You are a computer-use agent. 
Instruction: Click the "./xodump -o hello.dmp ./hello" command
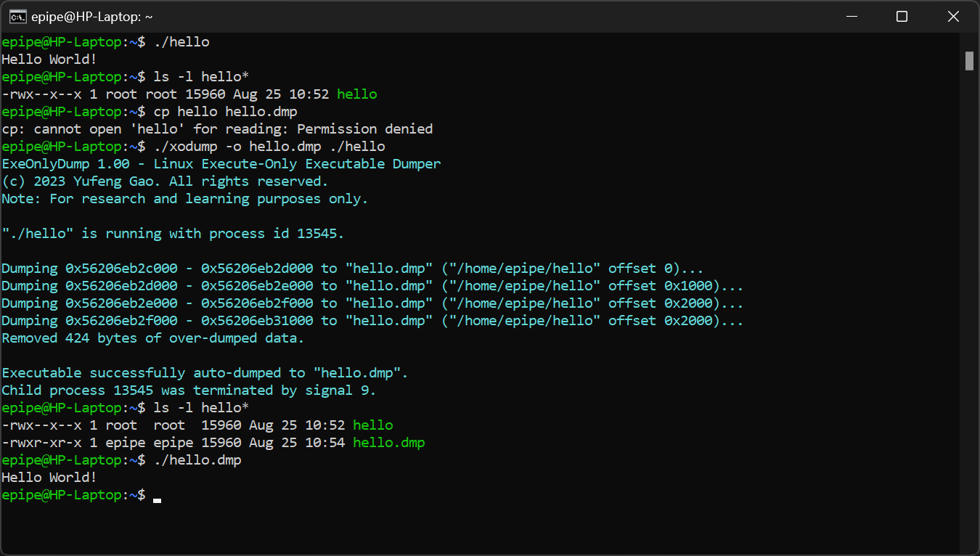click(x=269, y=147)
